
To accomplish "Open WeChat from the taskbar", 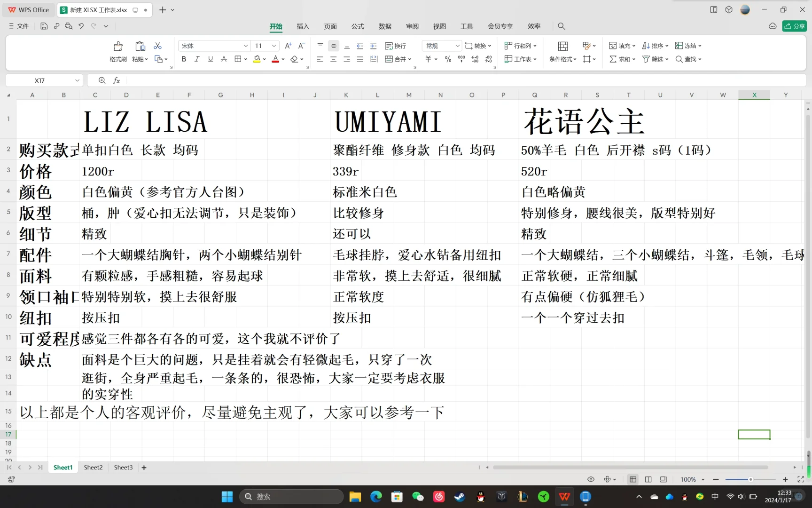I will coord(418,497).
